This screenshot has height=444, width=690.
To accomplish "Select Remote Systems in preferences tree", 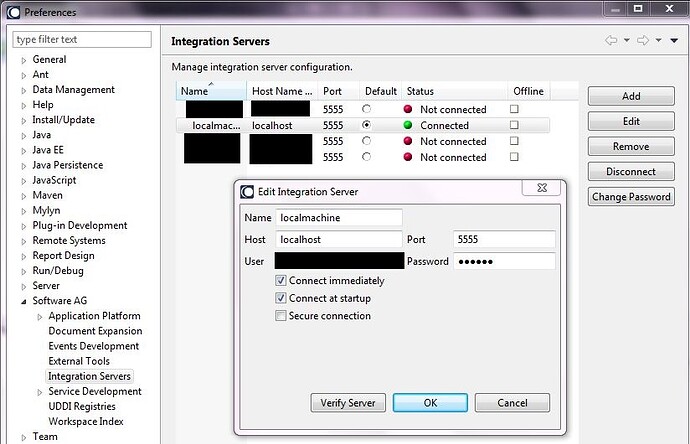I will [69, 241].
